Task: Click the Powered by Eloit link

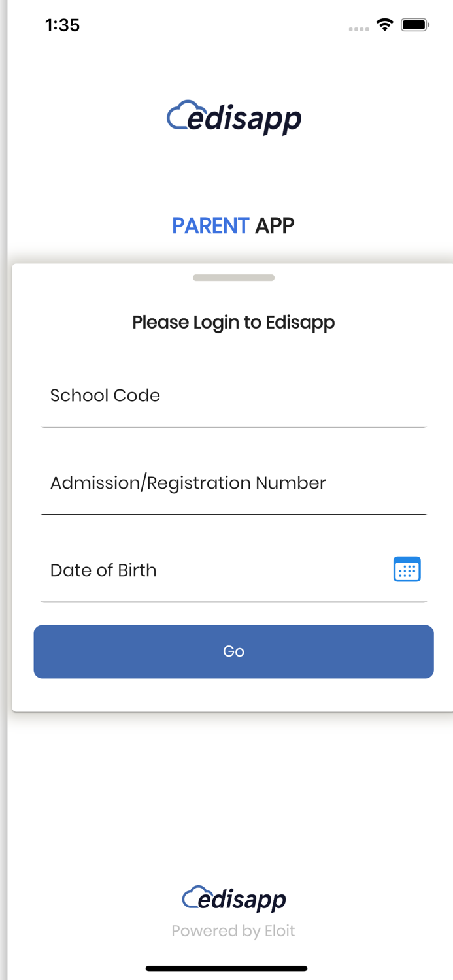Action: tap(233, 930)
